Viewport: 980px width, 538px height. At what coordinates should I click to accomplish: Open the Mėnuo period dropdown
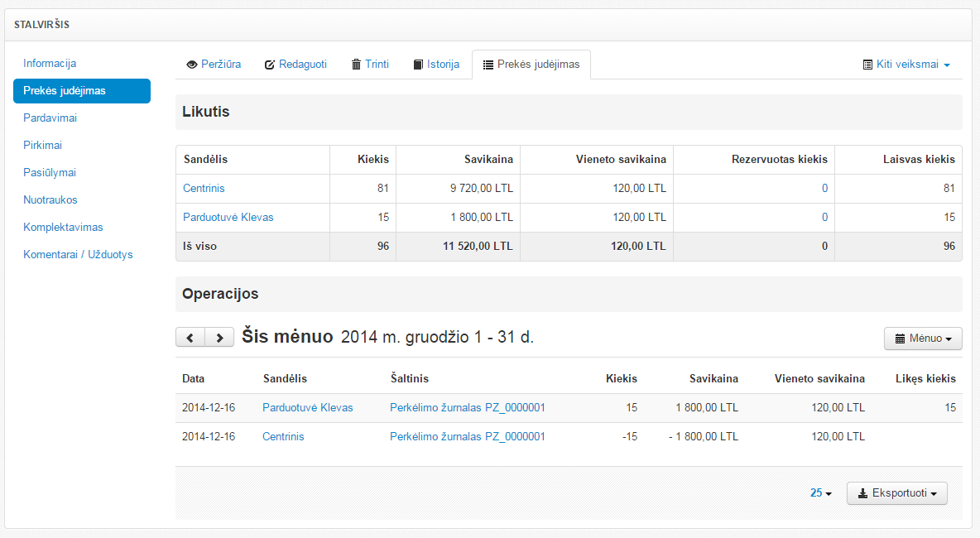924,339
